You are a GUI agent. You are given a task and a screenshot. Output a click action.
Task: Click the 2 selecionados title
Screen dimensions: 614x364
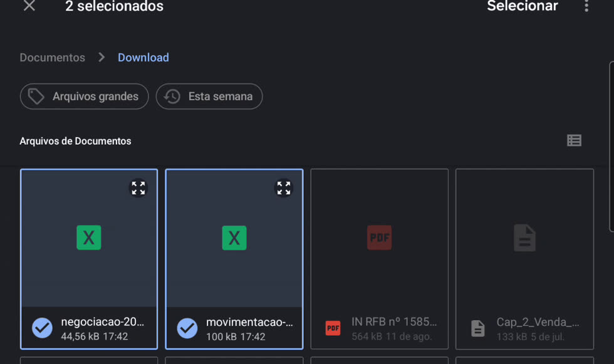pos(114,6)
